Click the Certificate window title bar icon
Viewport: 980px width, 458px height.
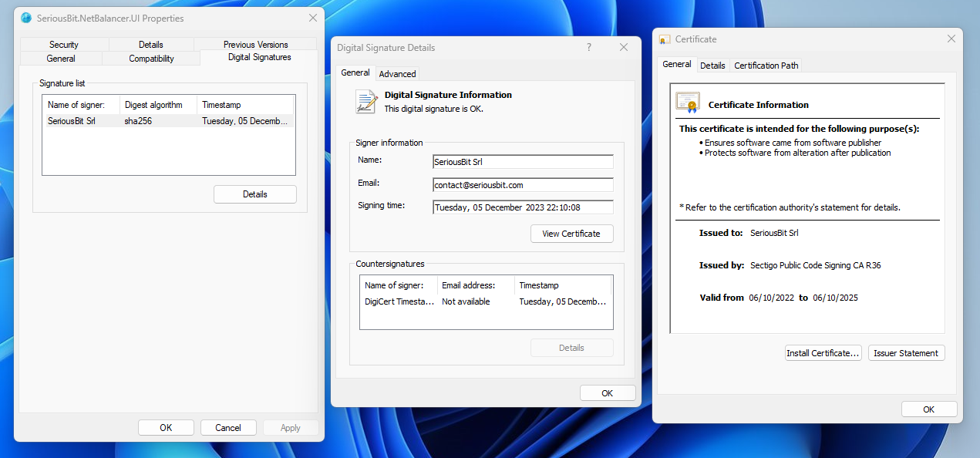pyautogui.click(x=665, y=39)
